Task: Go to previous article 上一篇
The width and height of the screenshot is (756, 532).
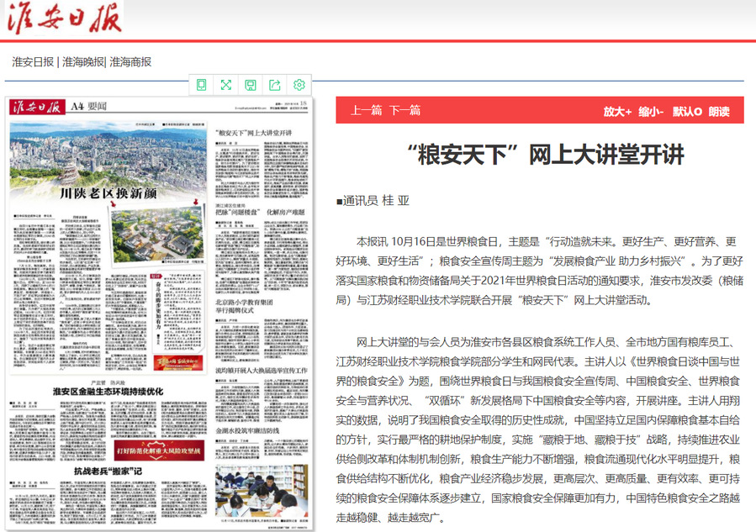Action: click(367, 110)
